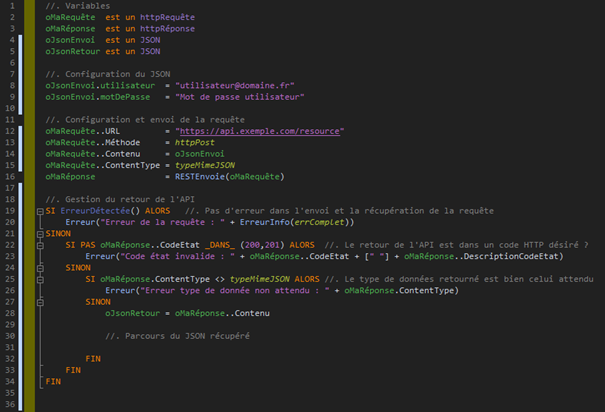605x412 pixels.
Task: Click 'ErreurDétectée()' on line 19
Action: coord(100,211)
